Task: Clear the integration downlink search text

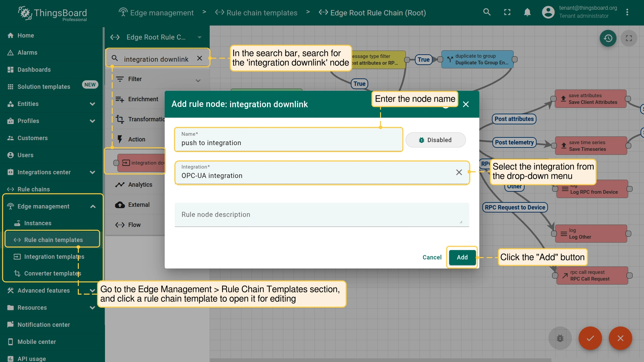Action: [x=200, y=58]
